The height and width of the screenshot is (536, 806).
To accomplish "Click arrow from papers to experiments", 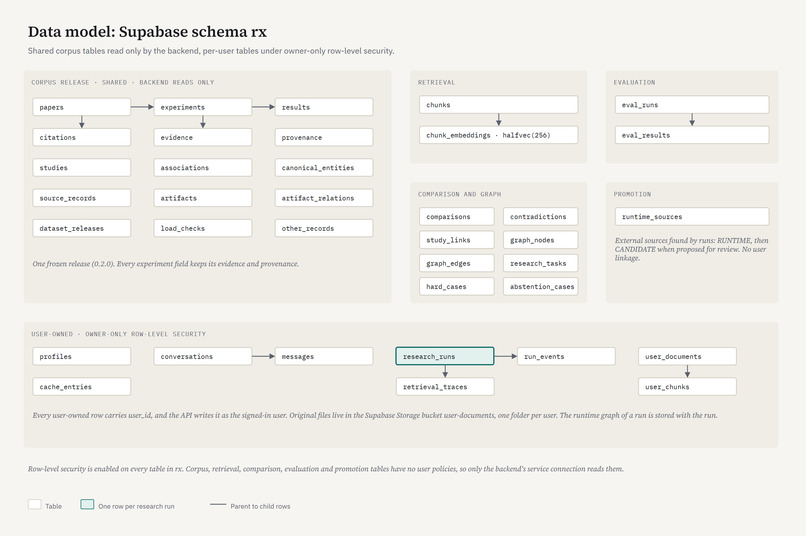I will pyautogui.click(x=142, y=107).
